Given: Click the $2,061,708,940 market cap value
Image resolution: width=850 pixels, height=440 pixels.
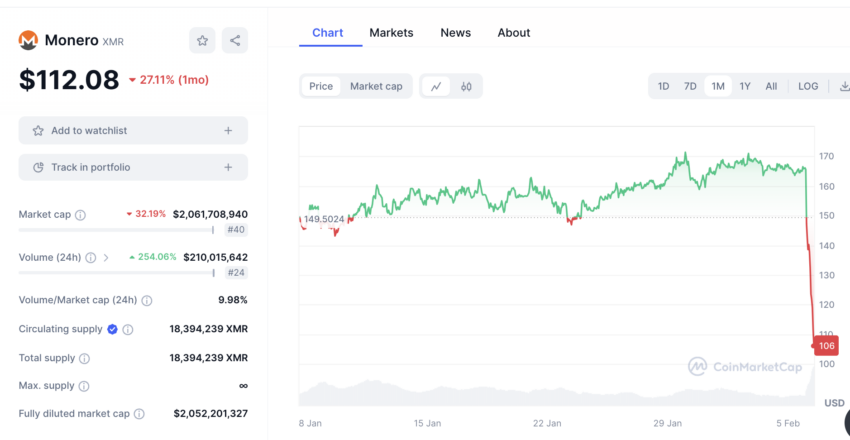Looking at the screenshot, I should click(x=210, y=215).
